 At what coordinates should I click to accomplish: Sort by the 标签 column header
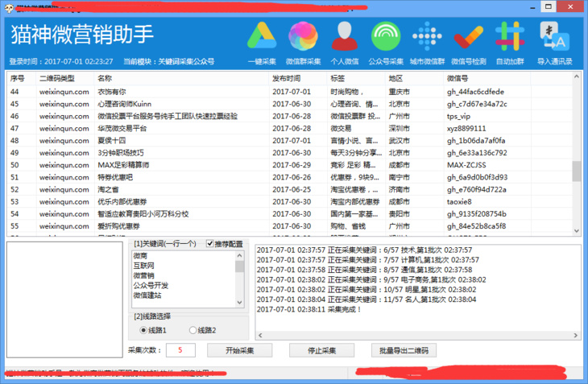click(x=356, y=78)
